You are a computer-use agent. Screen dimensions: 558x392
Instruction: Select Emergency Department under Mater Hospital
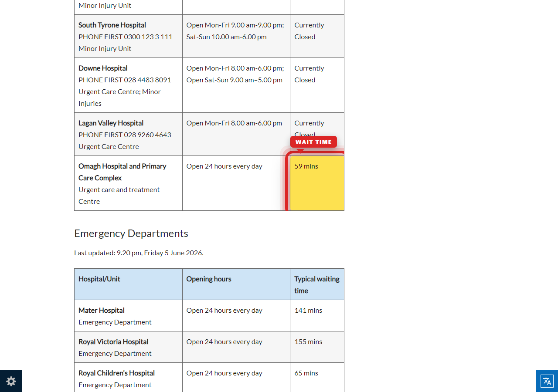pos(115,322)
